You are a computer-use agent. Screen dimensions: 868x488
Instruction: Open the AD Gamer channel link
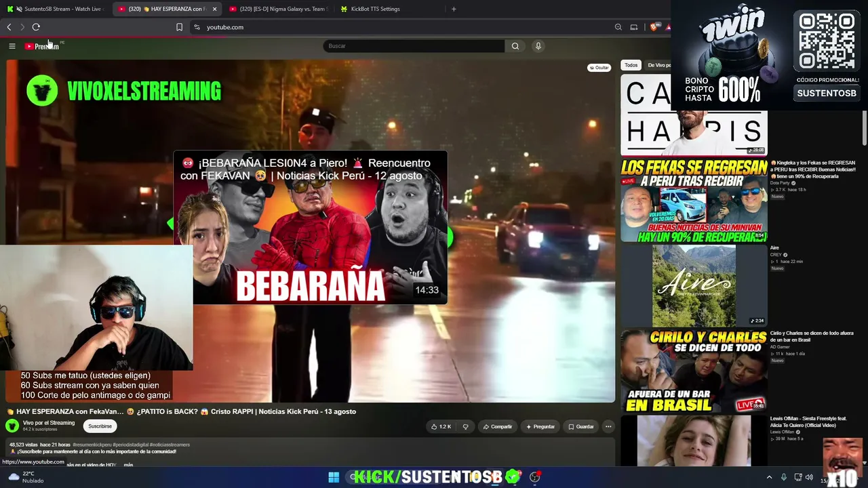[780, 347]
